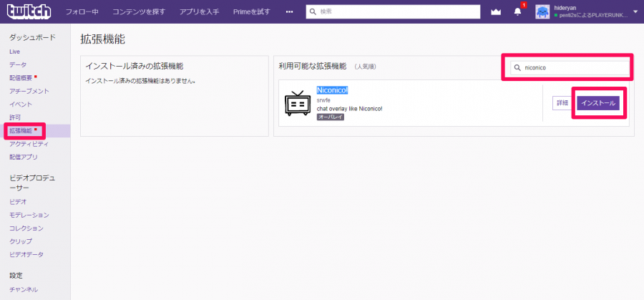
Task: Open 許可 in the sidebar
Action: [15, 117]
